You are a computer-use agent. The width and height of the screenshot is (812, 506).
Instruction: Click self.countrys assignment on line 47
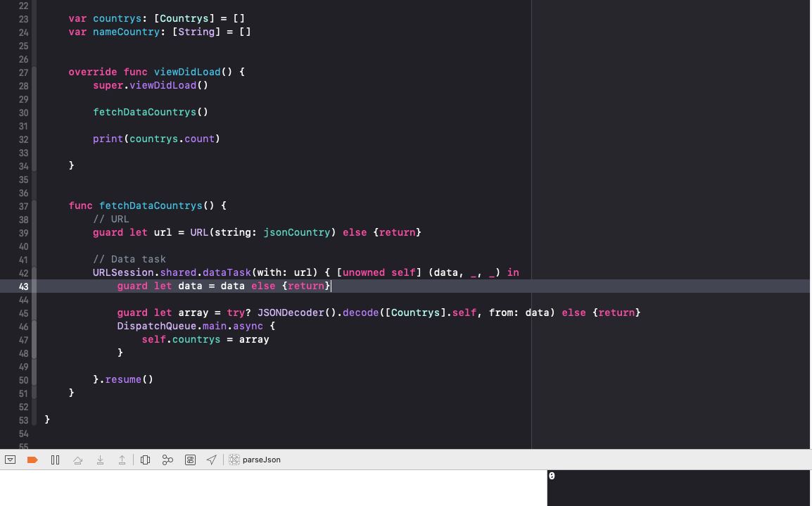coord(205,340)
